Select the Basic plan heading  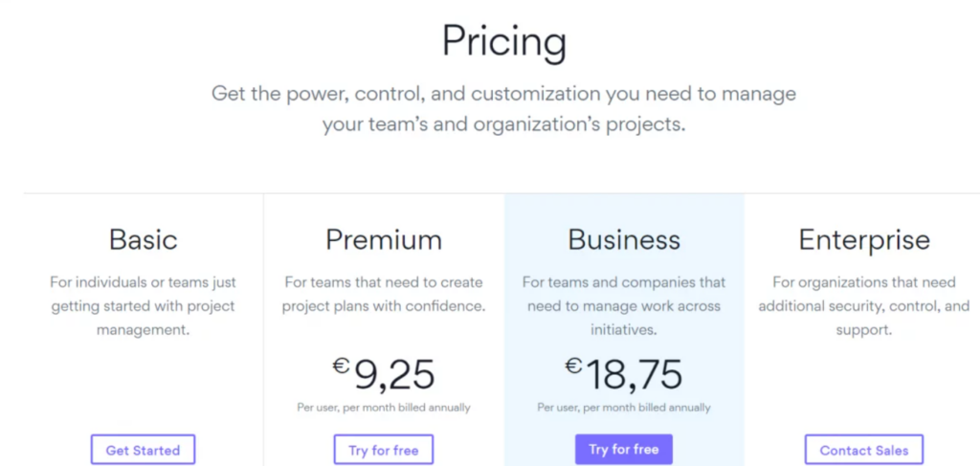click(144, 239)
